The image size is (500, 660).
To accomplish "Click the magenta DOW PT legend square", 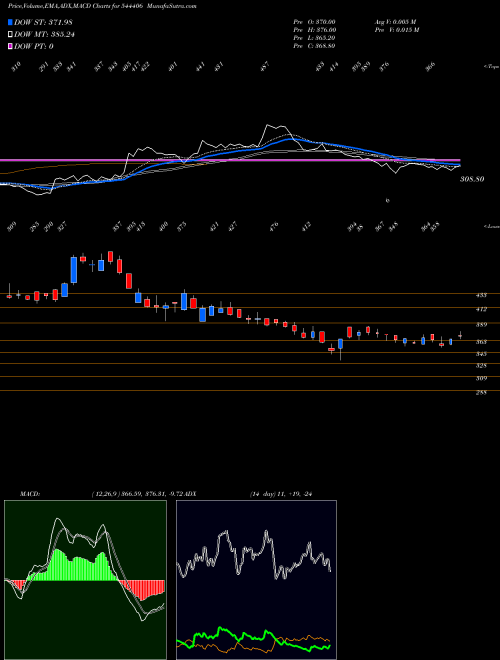I will pos(10,46).
